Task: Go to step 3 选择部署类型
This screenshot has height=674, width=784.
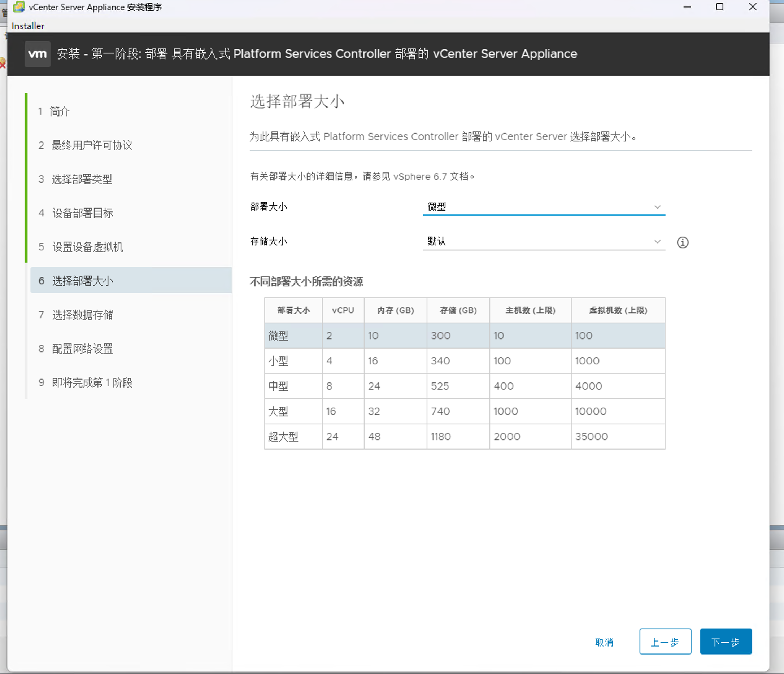Action: 75,179
